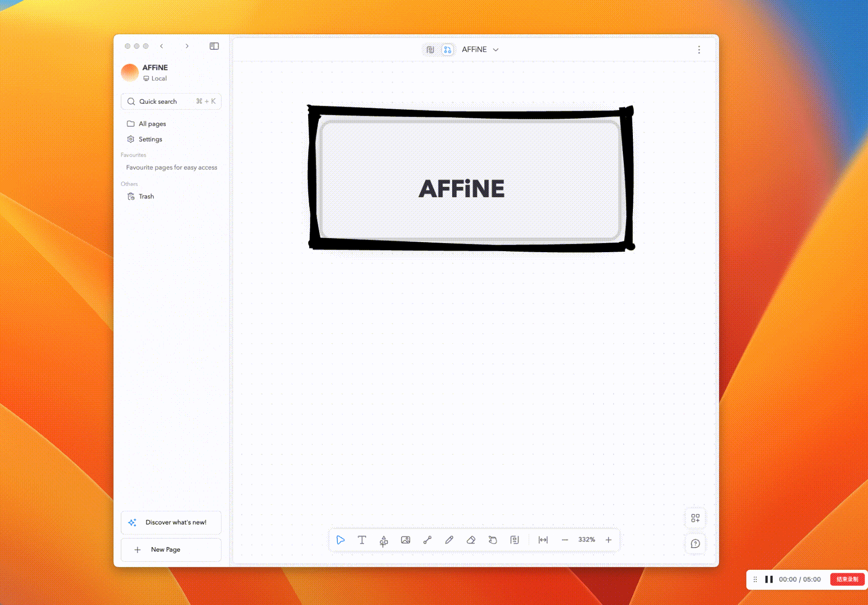Open the Shape tool
The width and height of the screenshot is (868, 605).
pos(384,540)
